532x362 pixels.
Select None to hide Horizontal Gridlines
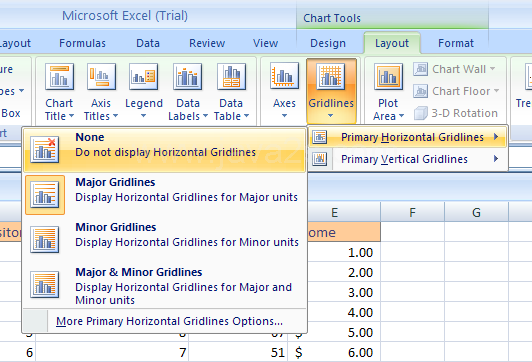[x=165, y=150]
